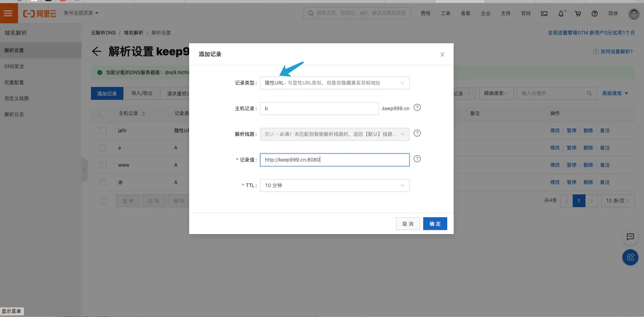
Task: Cancel the dialog with 取消
Action: [408, 224]
